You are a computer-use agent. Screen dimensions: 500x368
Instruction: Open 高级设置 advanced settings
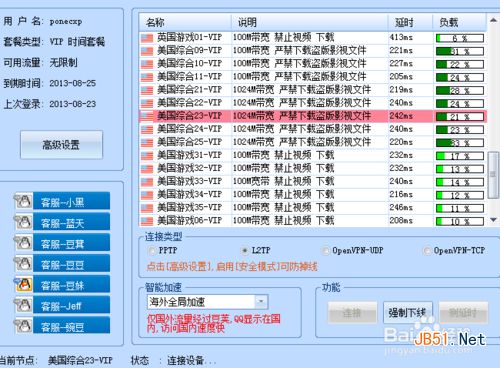pyautogui.click(x=61, y=145)
